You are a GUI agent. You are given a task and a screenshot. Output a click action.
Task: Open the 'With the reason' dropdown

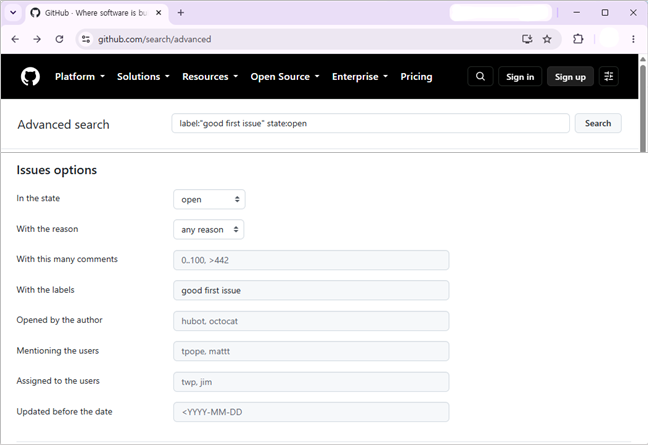click(209, 230)
